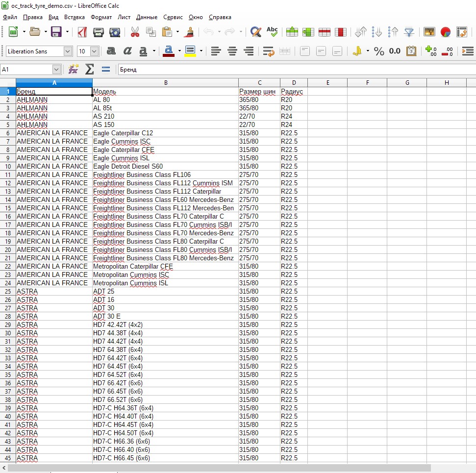Run the spelling check tool

pyautogui.click(x=272, y=32)
